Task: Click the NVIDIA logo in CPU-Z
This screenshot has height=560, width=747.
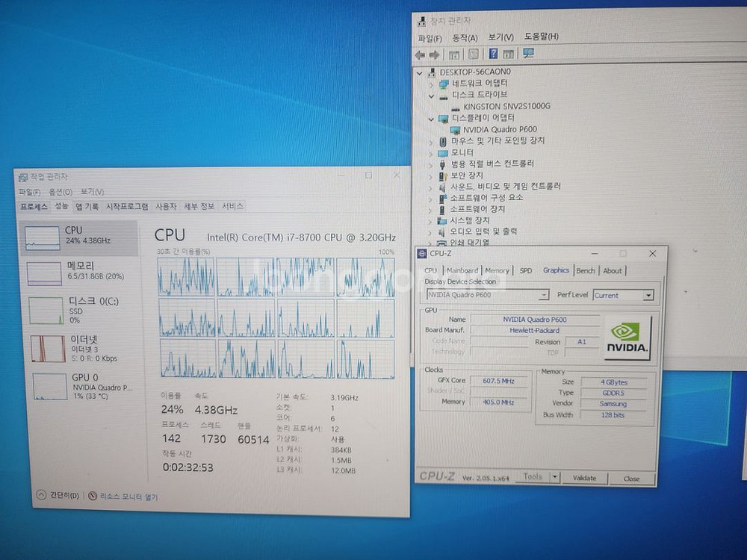Action: pyautogui.click(x=627, y=337)
